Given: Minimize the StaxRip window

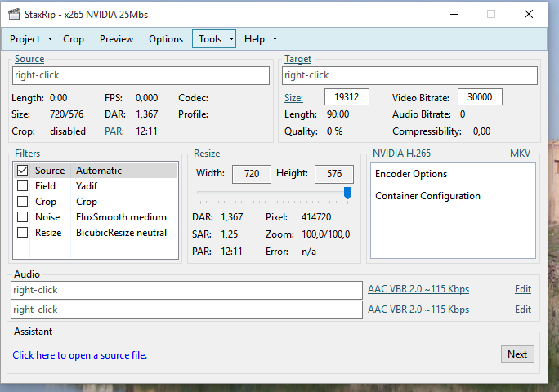Looking at the screenshot, I should click(x=454, y=14).
